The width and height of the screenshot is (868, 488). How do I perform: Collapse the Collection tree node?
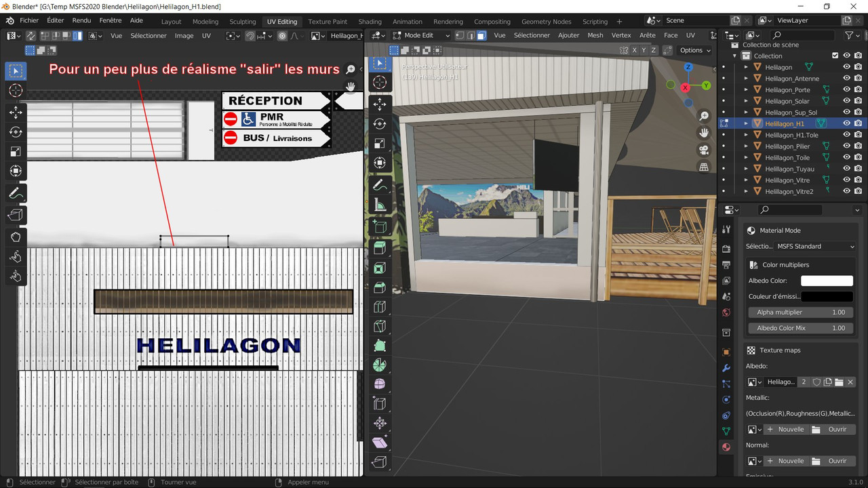point(736,56)
